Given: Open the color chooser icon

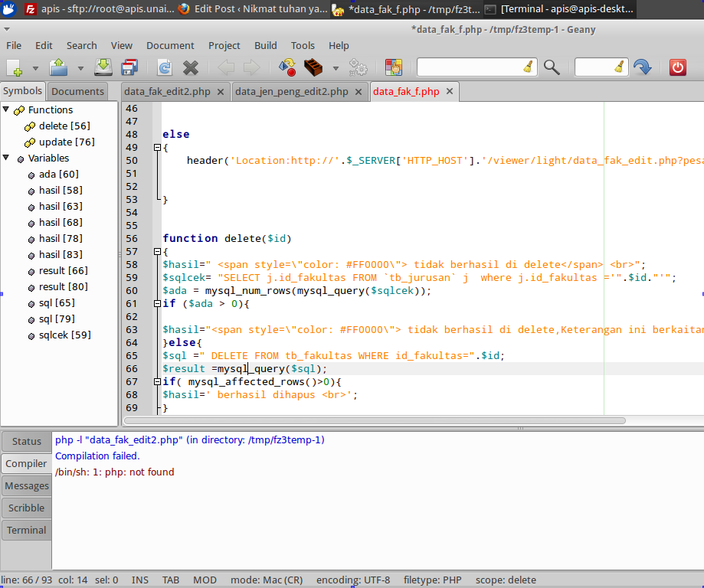Looking at the screenshot, I should (x=393, y=68).
